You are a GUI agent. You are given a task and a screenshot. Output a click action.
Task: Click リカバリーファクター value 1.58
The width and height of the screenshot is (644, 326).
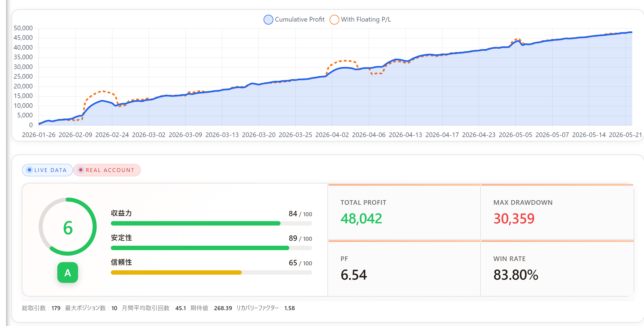[x=290, y=308]
